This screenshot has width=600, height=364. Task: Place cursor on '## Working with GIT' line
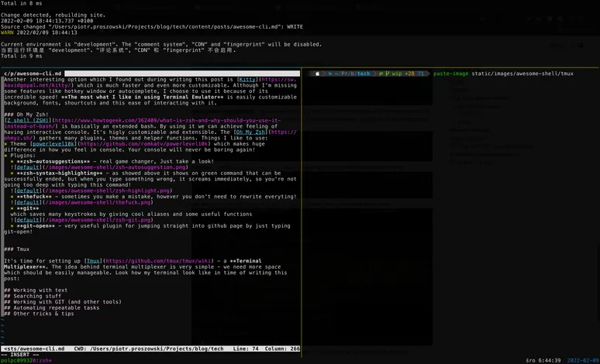(x=63, y=302)
